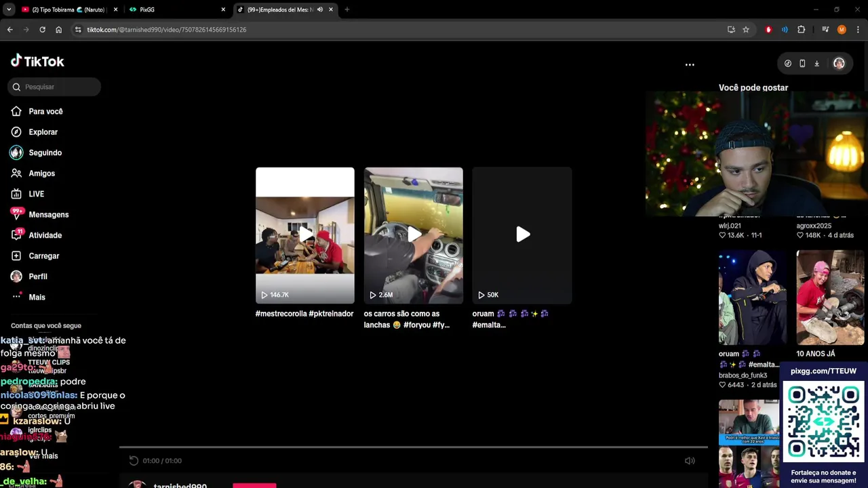Open the brabos_do_funk3 creator link
This screenshot has width=868, height=488.
pos(743,375)
